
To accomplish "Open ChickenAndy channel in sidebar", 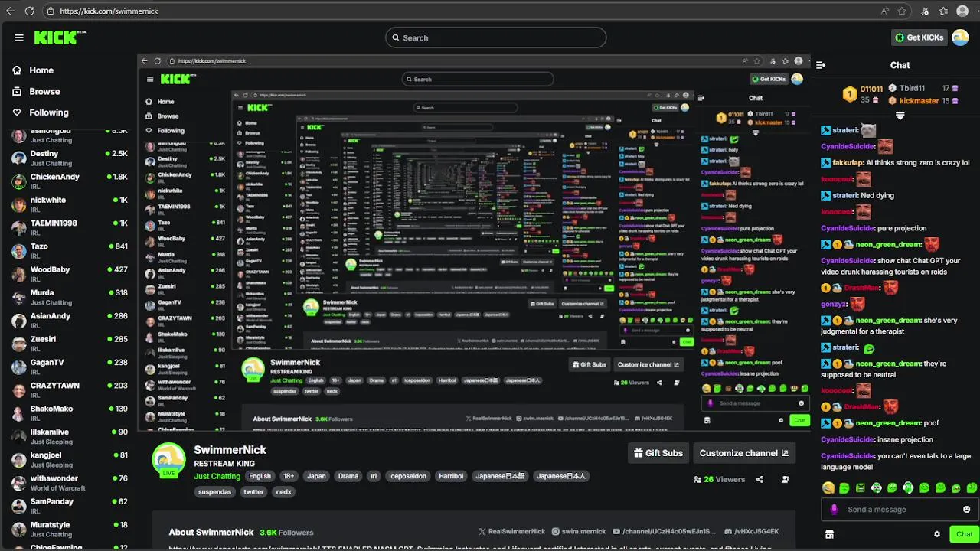I will 69,181.
